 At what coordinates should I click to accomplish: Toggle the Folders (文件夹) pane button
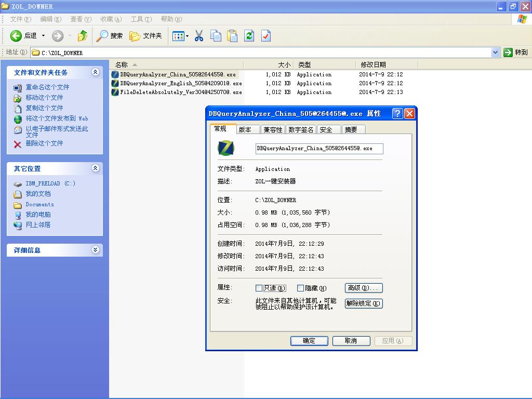[x=146, y=36]
